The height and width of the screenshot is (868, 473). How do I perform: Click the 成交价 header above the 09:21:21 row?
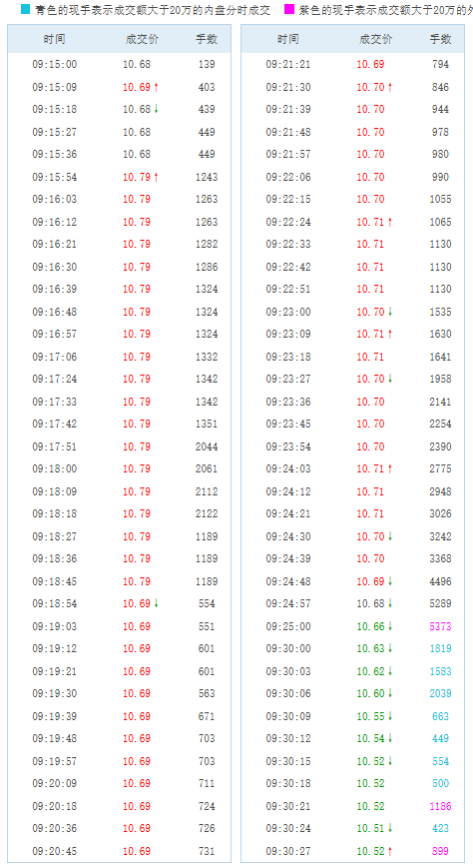pos(375,39)
